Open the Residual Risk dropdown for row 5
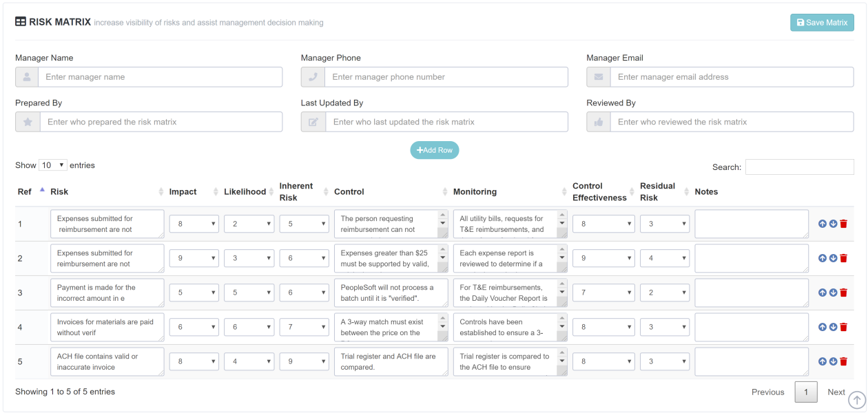Screen dimensions: 868x413 point(664,361)
